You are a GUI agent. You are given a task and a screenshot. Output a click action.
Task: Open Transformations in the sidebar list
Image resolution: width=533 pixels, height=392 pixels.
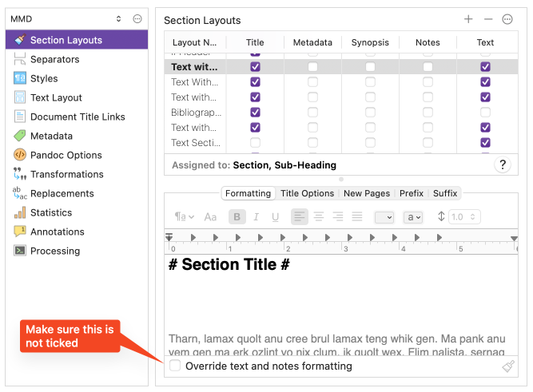66,174
